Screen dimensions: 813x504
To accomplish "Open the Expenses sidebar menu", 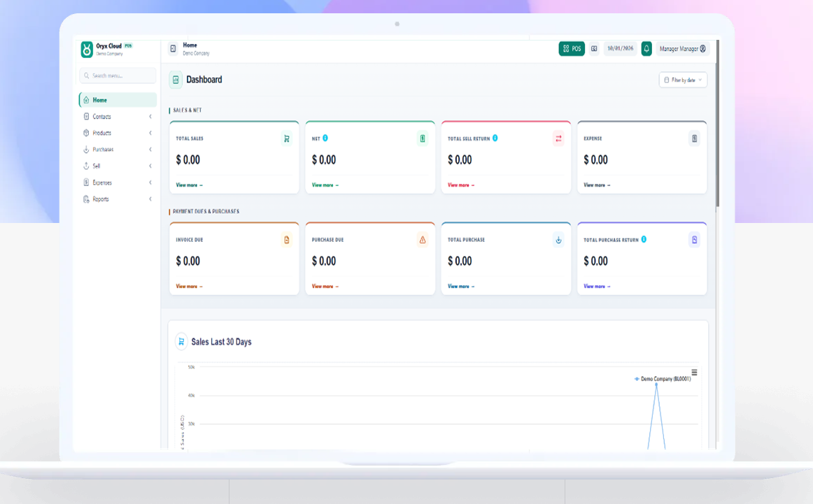I will pos(118,183).
